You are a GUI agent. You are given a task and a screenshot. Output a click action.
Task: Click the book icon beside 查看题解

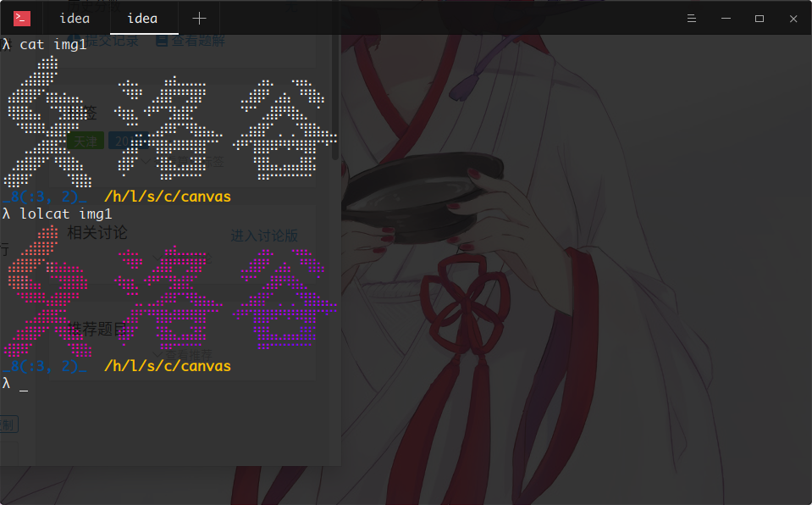pos(162,40)
